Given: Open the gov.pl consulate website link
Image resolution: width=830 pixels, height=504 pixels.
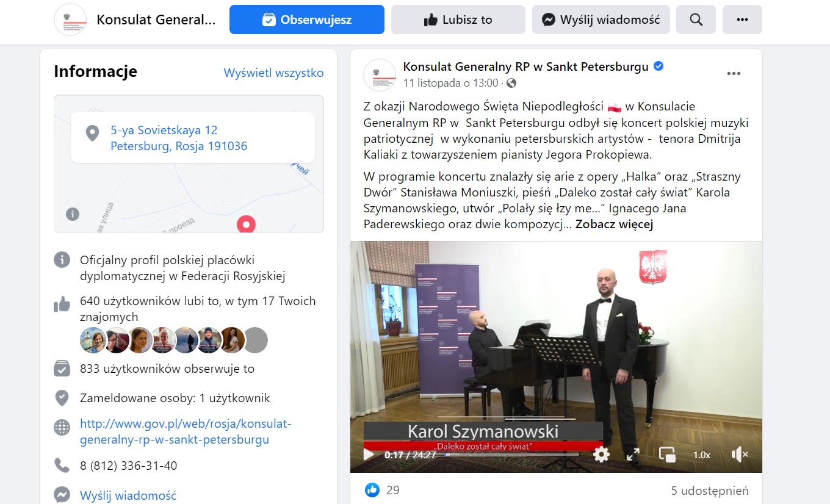Looking at the screenshot, I should tap(186, 431).
